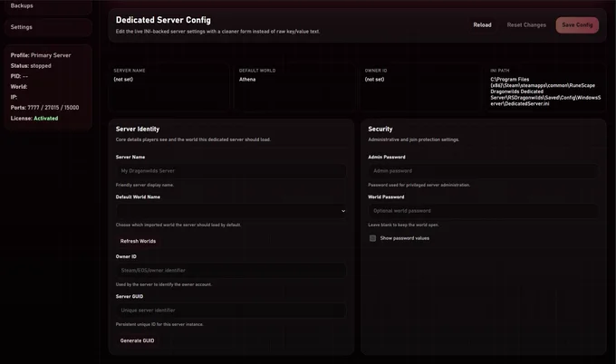Viewport: 616px width, 364px height.
Task: Click the Athena default world value
Action: point(247,80)
